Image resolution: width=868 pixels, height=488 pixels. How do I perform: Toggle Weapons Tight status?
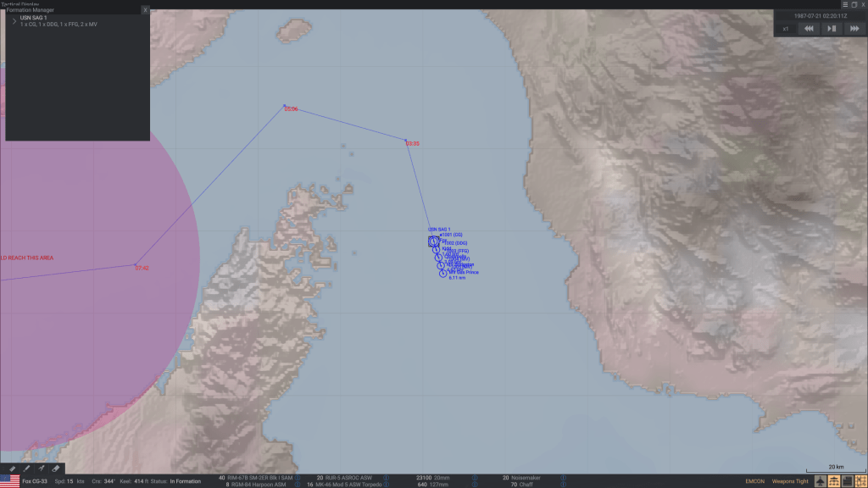(789, 481)
